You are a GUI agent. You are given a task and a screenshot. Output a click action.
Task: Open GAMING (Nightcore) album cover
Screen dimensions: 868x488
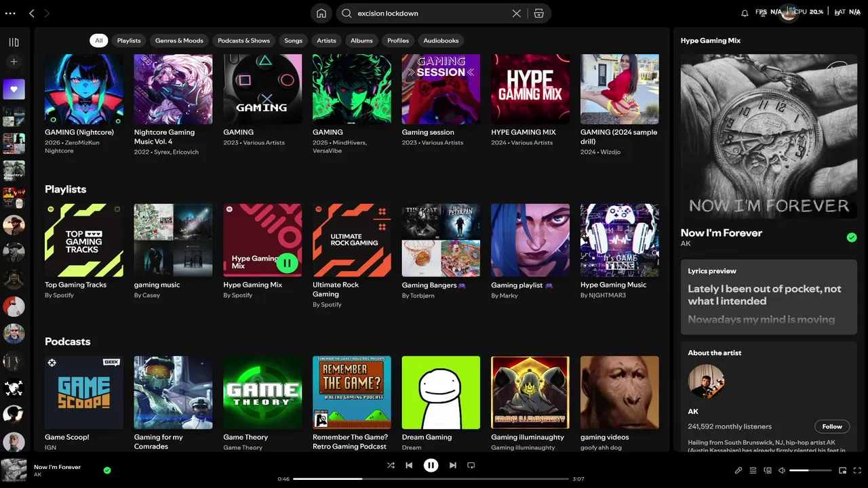(x=84, y=89)
